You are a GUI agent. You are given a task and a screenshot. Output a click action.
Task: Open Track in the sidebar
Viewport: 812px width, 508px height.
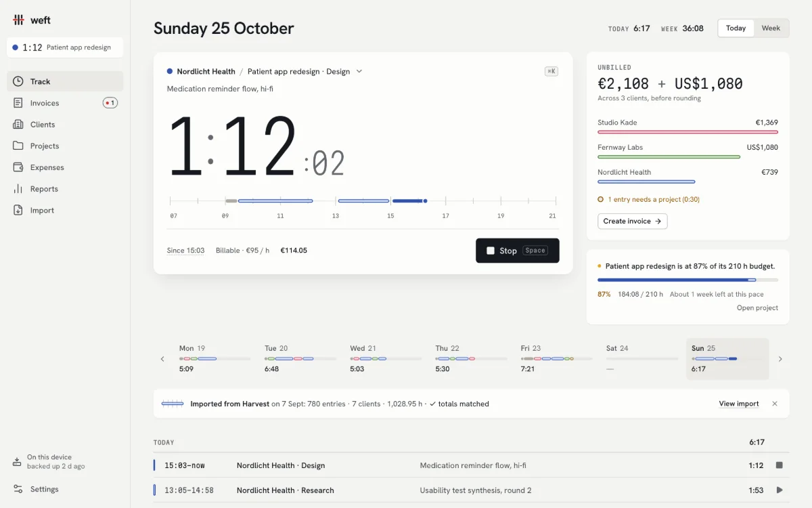tap(65, 81)
